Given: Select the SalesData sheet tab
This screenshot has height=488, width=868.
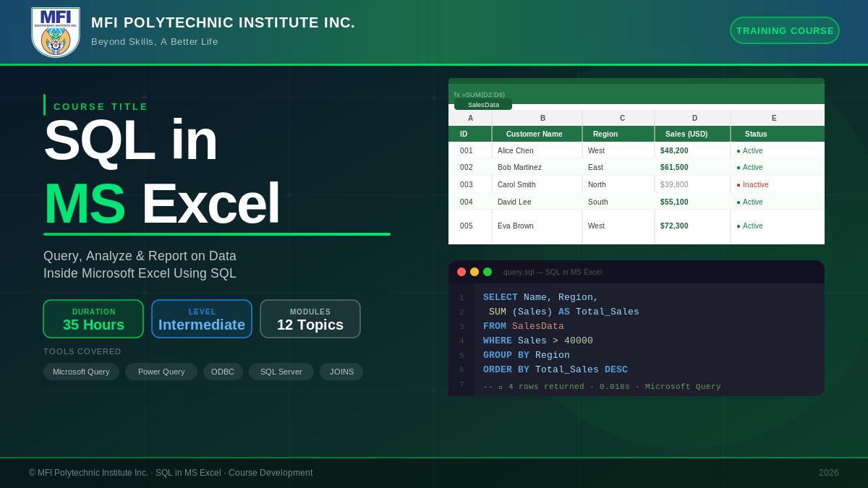Looking at the screenshot, I should [x=483, y=105].
